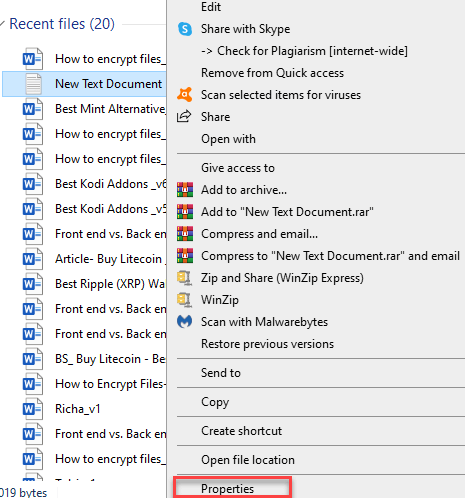Choose Copy in the context menu
This screenshot has height=498, width=465.
tap(215, 402)
